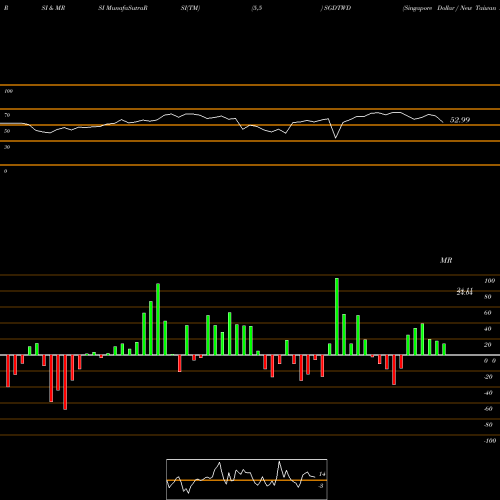Click the last green MR bar on the right
This screenshot has height=500, width=500.
pos(444,349)
